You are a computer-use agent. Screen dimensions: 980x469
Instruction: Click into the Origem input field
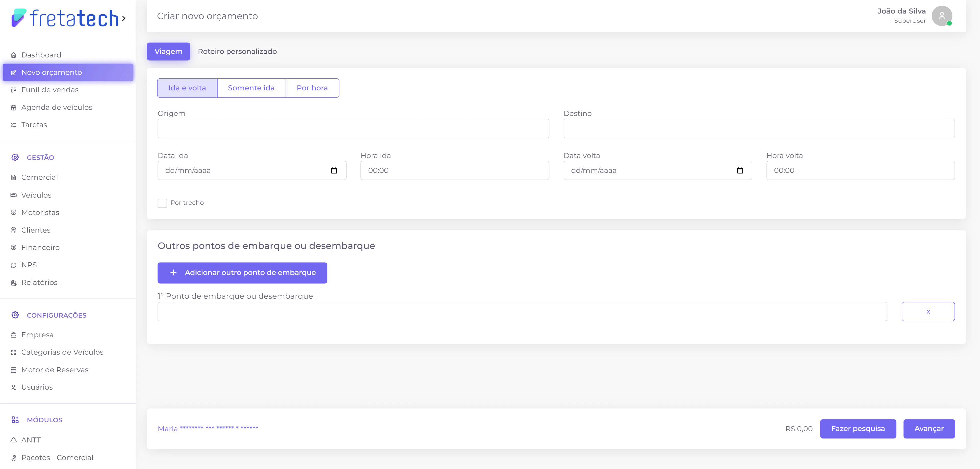click(353, 129)
